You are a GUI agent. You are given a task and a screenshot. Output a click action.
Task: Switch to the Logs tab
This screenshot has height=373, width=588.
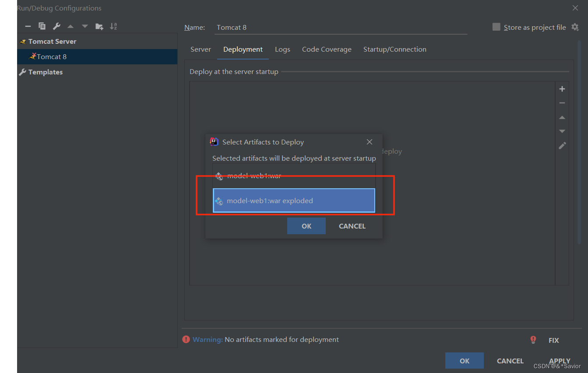(282, 49)
